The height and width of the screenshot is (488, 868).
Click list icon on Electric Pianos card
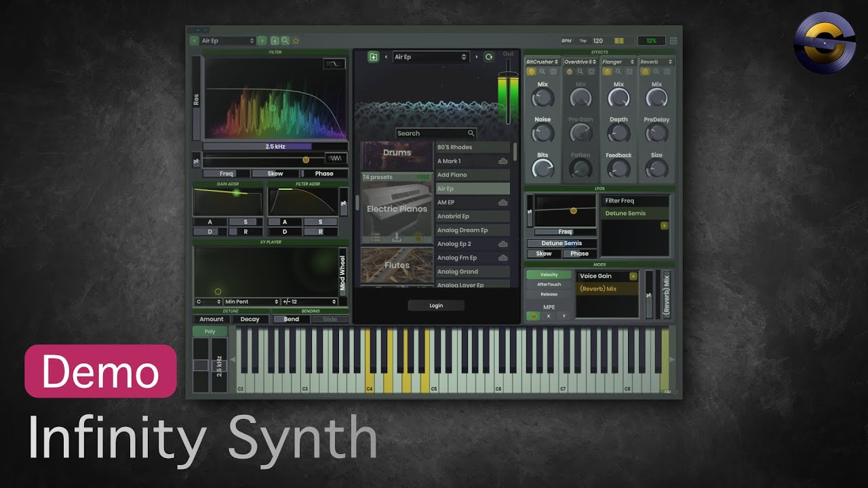point(375,237)
